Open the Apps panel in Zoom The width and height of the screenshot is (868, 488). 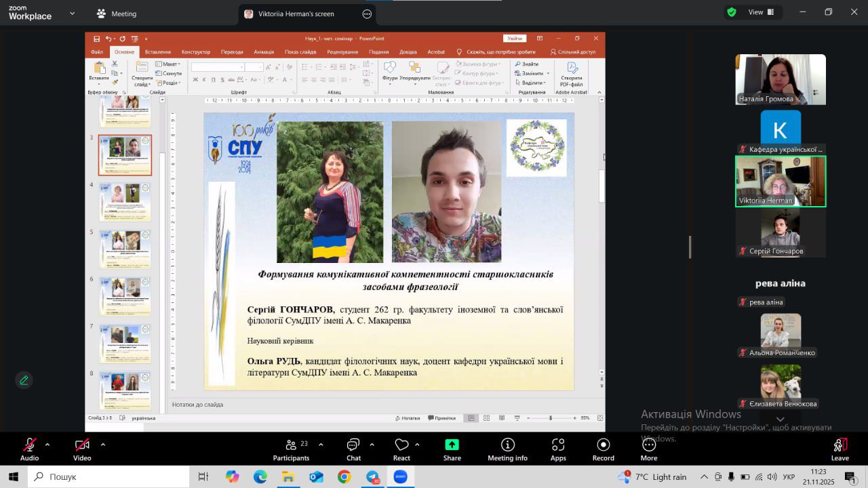click(558, 449)
